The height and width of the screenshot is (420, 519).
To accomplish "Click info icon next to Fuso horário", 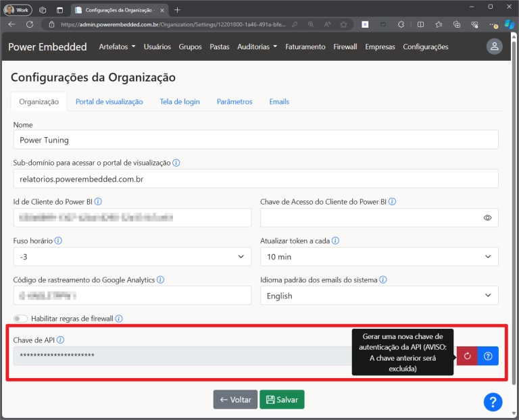I will click(58, 240).
